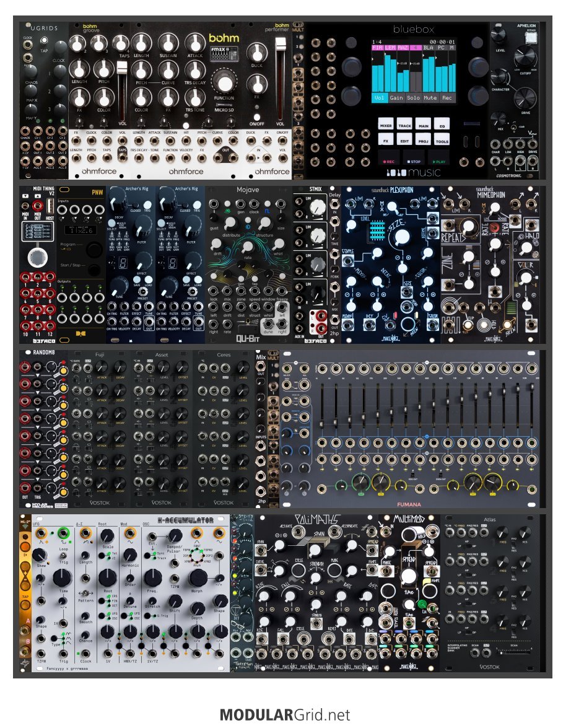Click the Aphelion CUTOFF knob
This screenshot has width=571, height=728.
click(525, 57)
